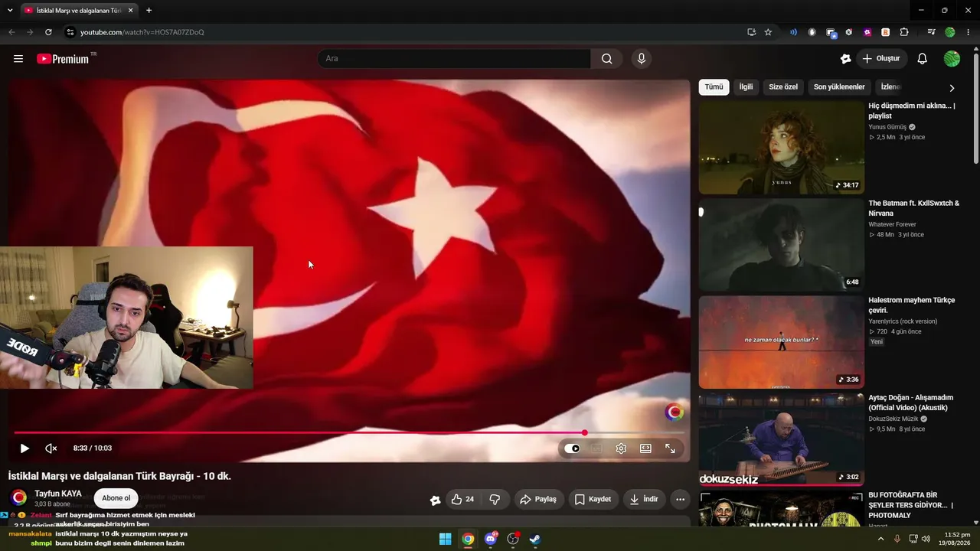
Task: Open the Chrome three-dot menu
Action: click(969, 32)
